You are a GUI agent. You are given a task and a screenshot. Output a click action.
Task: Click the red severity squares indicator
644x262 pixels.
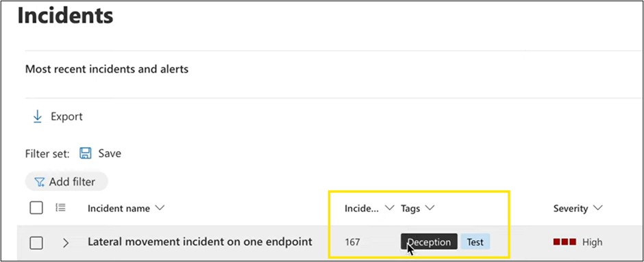(565, 242)
